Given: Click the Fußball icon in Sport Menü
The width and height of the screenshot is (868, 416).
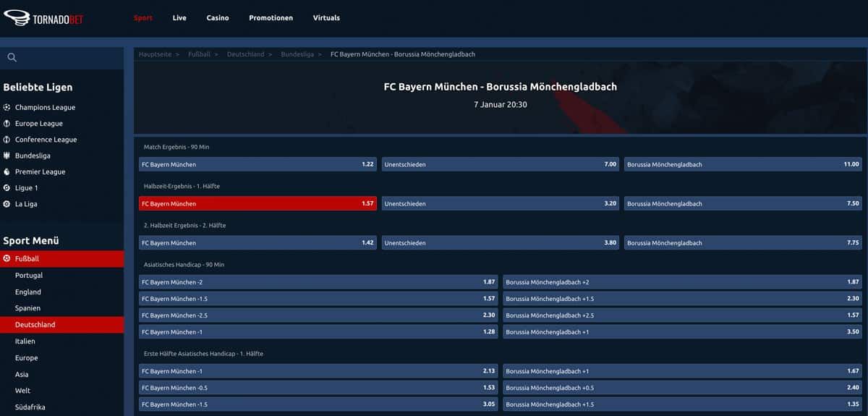Looking at the screenshot, I should 7,258.
